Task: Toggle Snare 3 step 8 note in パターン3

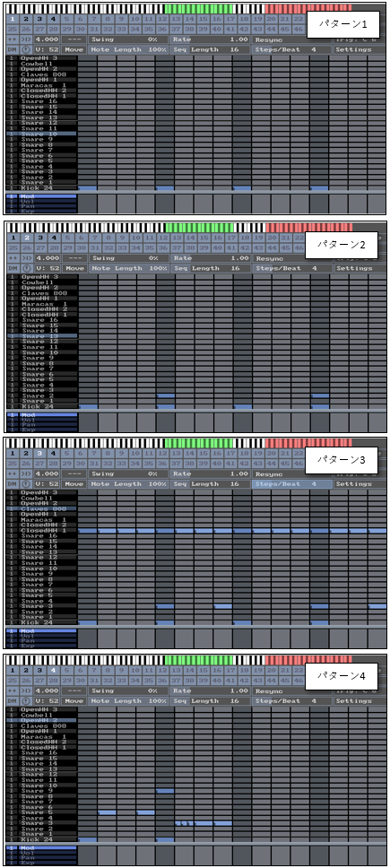Action: coord(223,606)
